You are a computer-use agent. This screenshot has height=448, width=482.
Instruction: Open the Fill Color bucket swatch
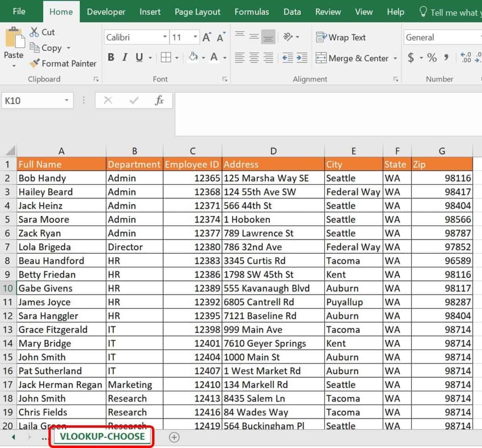193,57
